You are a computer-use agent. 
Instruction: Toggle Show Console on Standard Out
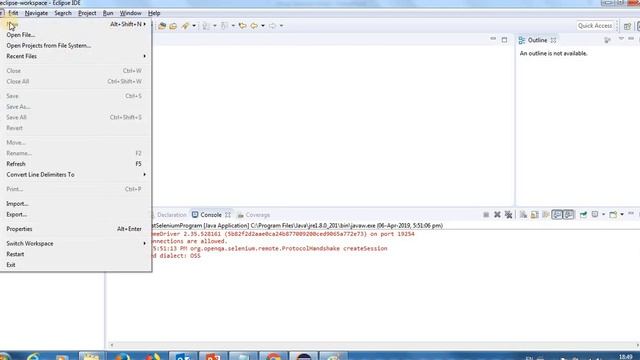click(x=557, y=215)
